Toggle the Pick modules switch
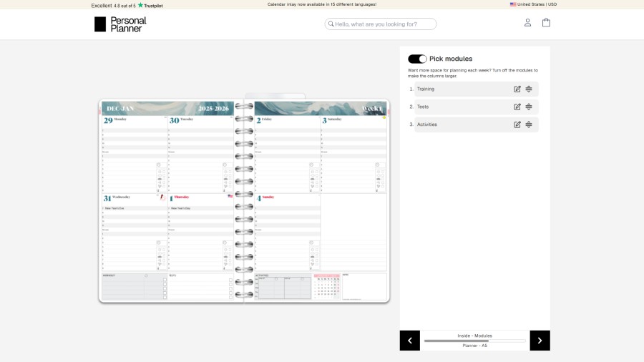The width and height of the screenshot is (644, 362). [417, 59]
